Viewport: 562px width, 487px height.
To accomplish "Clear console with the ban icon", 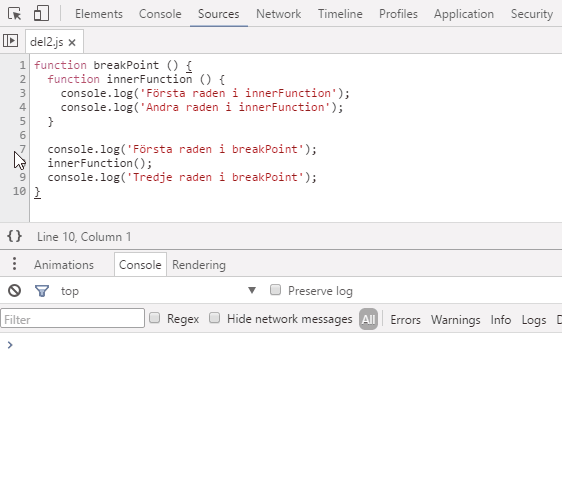I will [x=15, y=290].
